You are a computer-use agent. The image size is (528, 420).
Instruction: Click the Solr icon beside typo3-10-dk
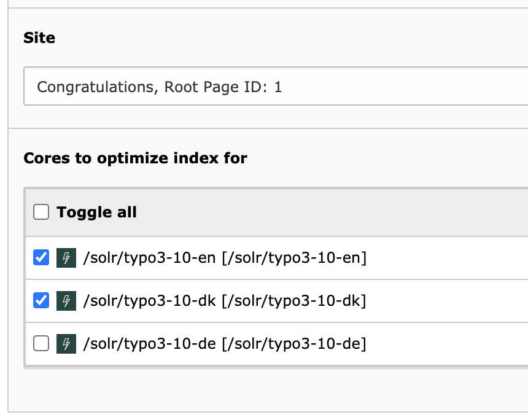click(66, 301)
